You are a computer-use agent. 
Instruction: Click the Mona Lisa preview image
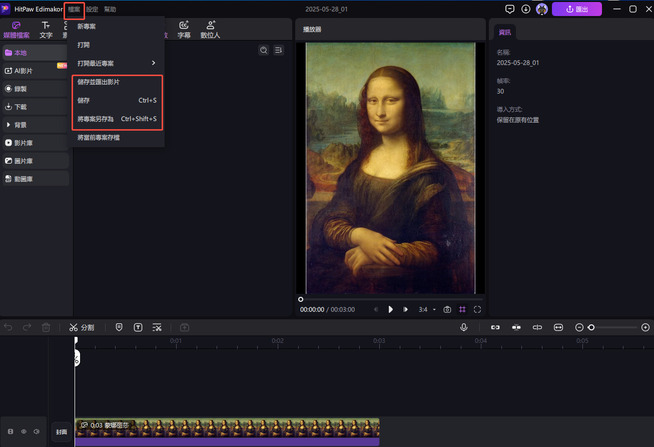click(390, 168)
